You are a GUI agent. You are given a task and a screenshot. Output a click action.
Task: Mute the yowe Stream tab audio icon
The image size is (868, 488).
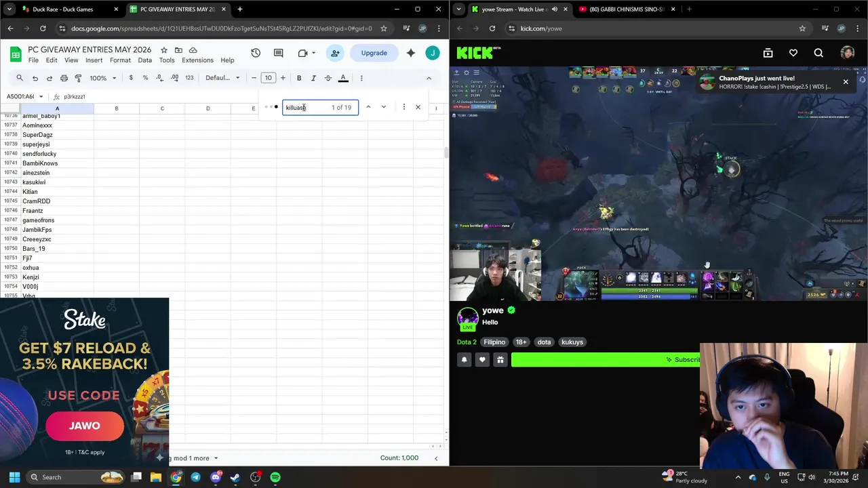tap(555, 9)
